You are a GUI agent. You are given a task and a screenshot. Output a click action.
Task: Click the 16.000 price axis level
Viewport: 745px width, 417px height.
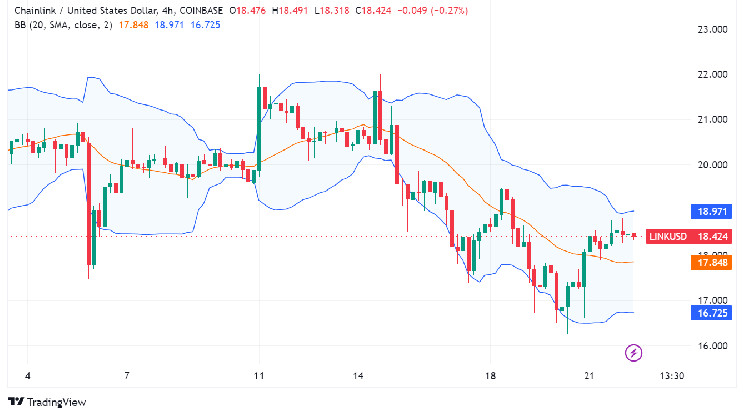(712, 346)
